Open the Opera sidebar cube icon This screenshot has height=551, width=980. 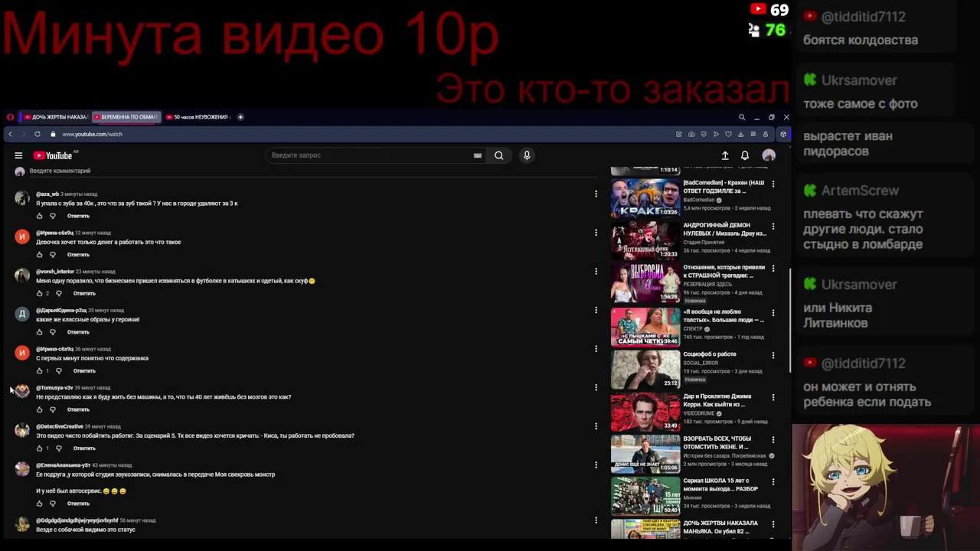pyautogui.click(x=782, y=134)
